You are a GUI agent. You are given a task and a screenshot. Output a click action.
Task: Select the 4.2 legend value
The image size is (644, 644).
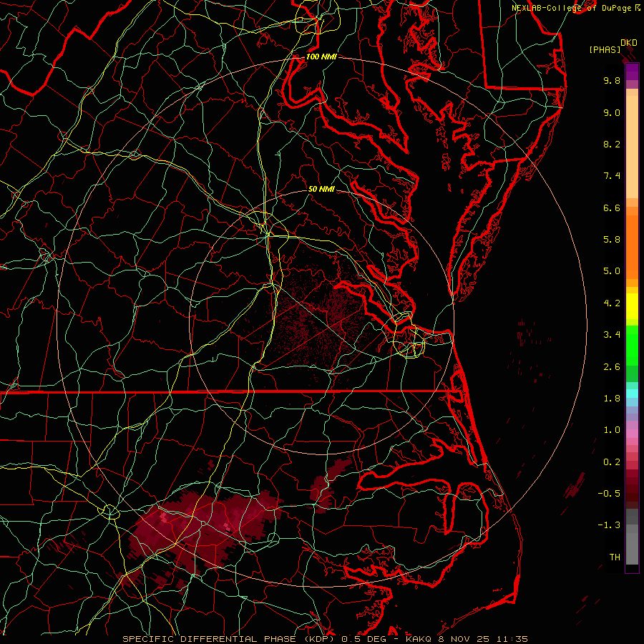pos(612,303)
